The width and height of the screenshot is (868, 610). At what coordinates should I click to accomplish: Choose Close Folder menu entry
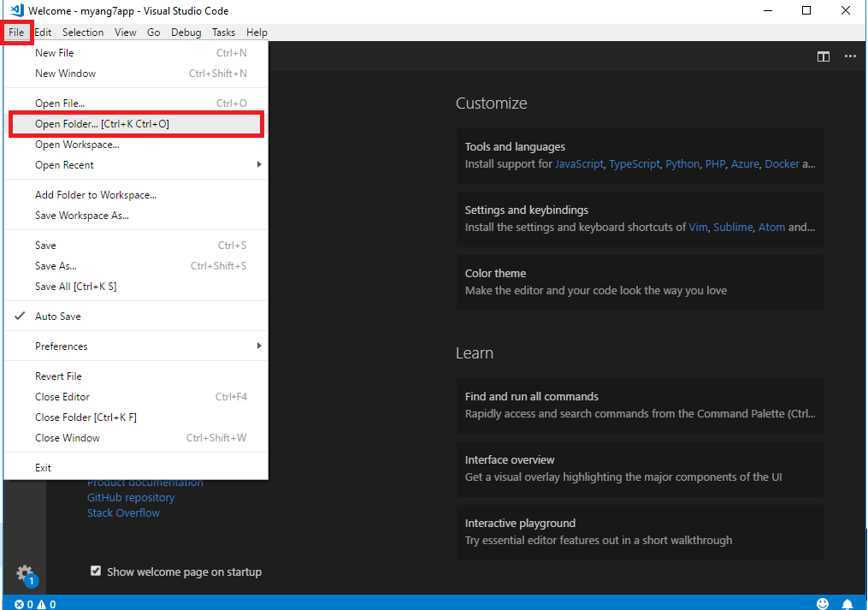(x=136, y=417)
